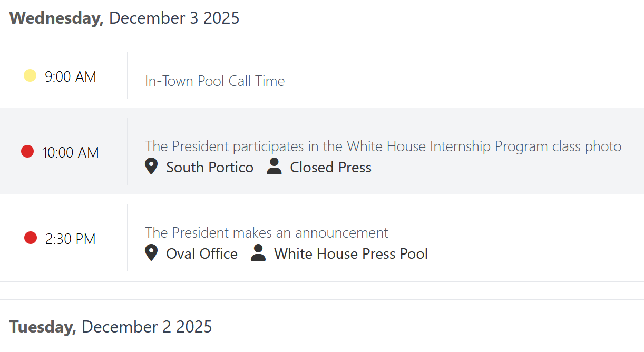Screen dimensions: 644x352
Task: Click the location pin next to Oval Office
Action: pos(151,253)
